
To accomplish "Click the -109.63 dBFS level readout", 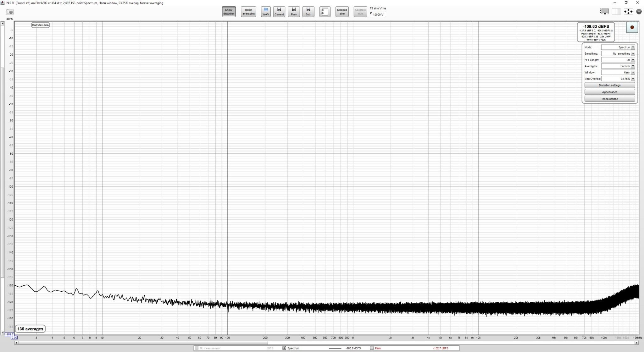I will point(596,26).
